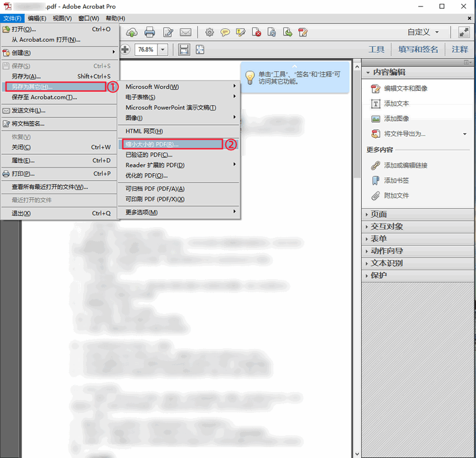Click the fit one full page icon
The image size is (476, 458).
point(200,49)
